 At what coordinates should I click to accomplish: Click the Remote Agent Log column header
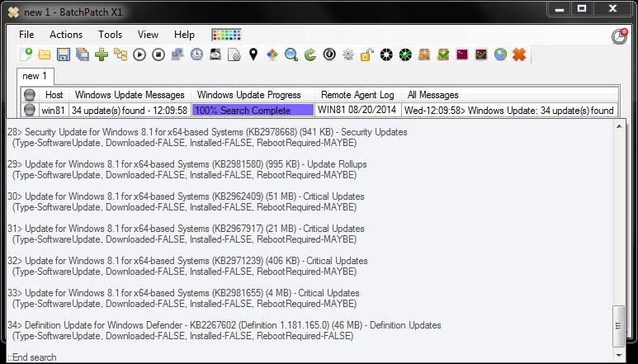pos(357,95)
